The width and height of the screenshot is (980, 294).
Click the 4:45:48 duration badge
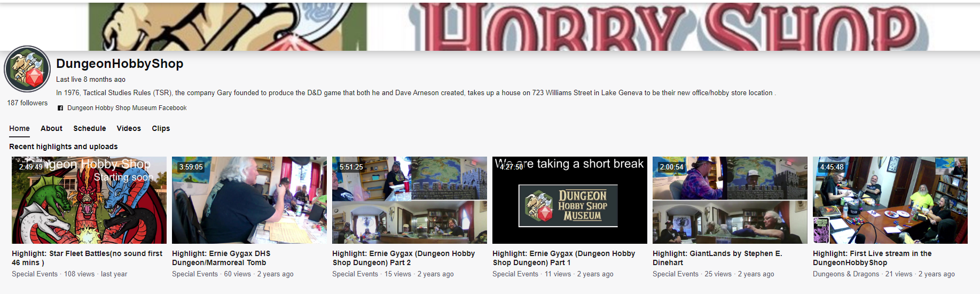832,167
